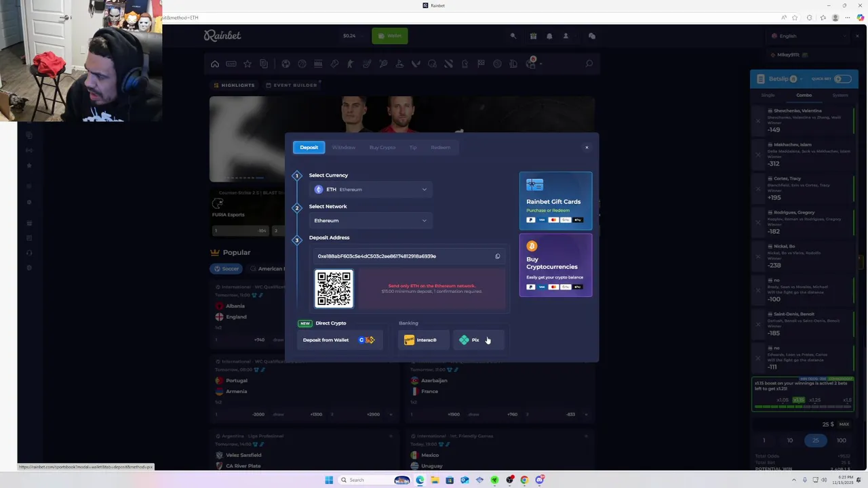Open the gift rewards icon
The image size is (868, 488).
click(533, 36)
